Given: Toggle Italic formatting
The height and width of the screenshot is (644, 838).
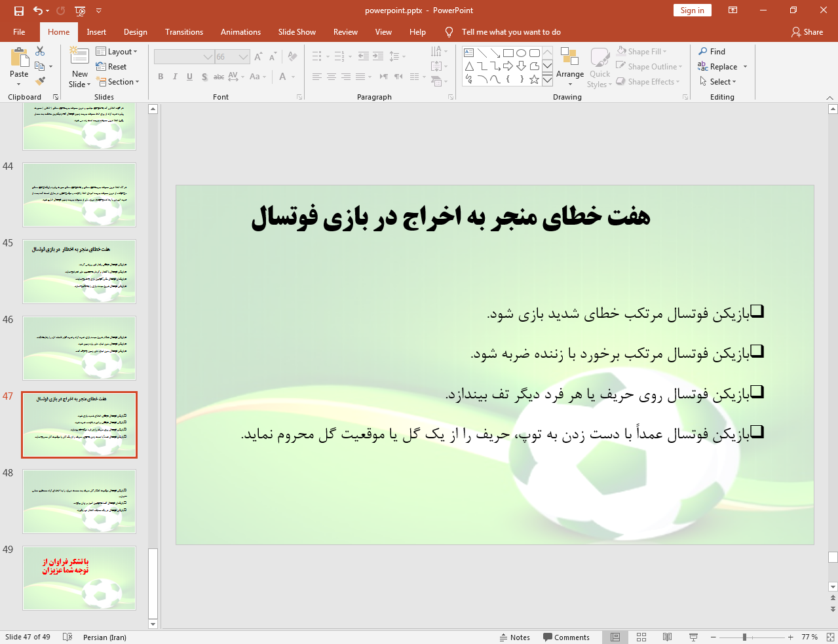Looking at the screenshot, I should pos(175,77).
